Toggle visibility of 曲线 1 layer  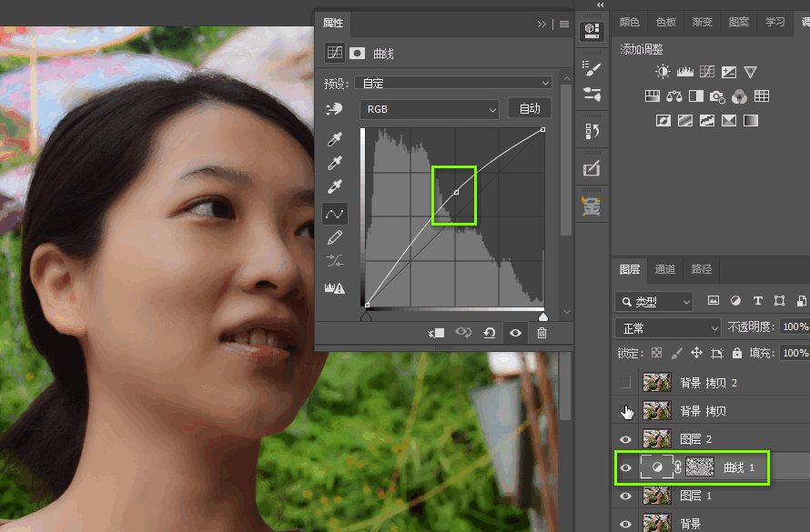click(x=625, y=468)
